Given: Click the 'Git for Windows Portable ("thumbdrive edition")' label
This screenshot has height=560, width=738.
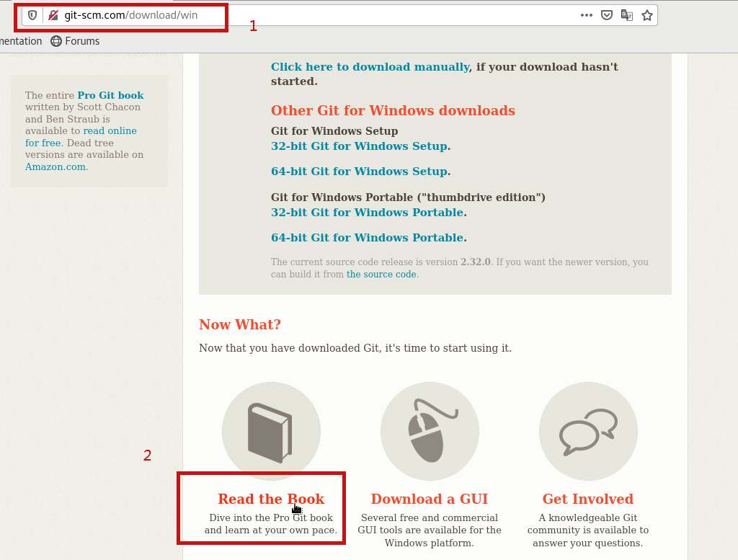Looking at the screenshot, I should [408, 197].
